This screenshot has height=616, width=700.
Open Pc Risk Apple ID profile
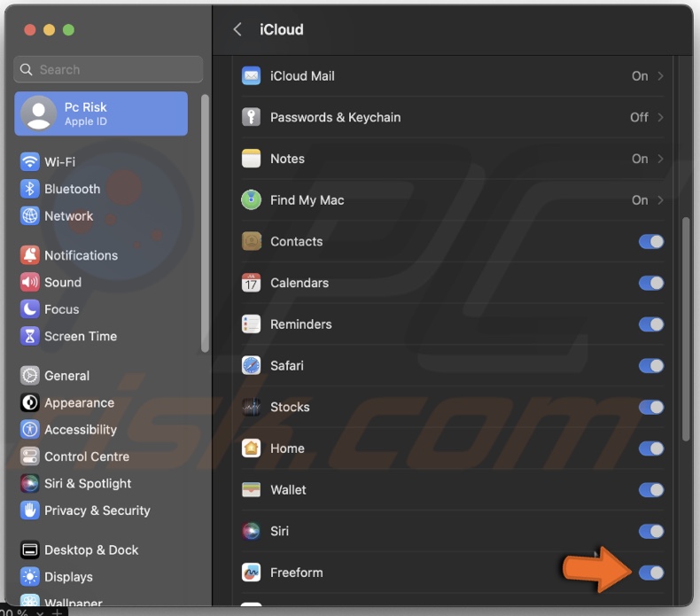101,113
